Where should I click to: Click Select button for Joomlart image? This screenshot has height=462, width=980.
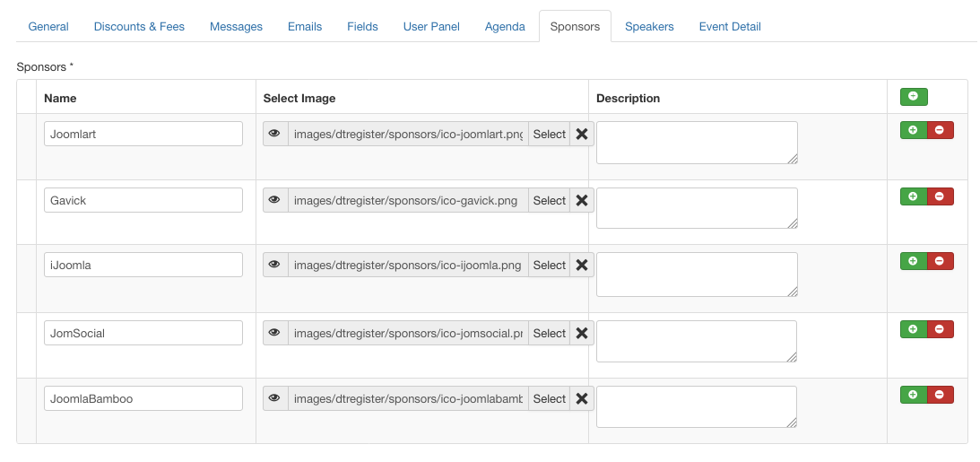click(x=550, y=134)
